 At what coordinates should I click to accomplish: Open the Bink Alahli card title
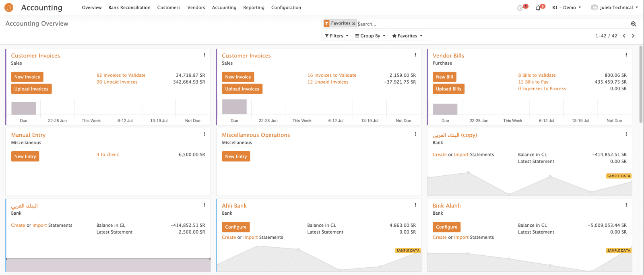coord(446,205)
